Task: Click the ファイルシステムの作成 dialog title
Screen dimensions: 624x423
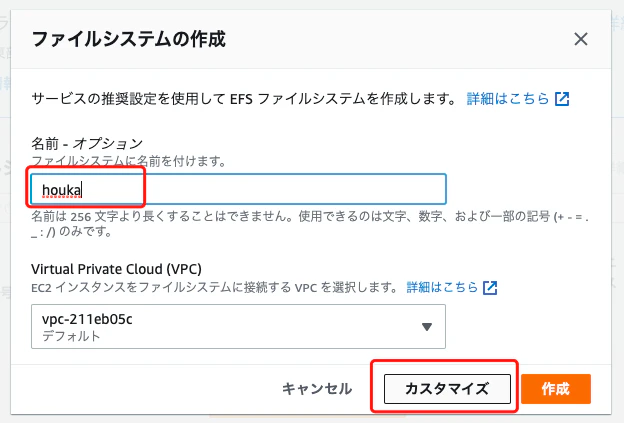Action: pos(129,39)
